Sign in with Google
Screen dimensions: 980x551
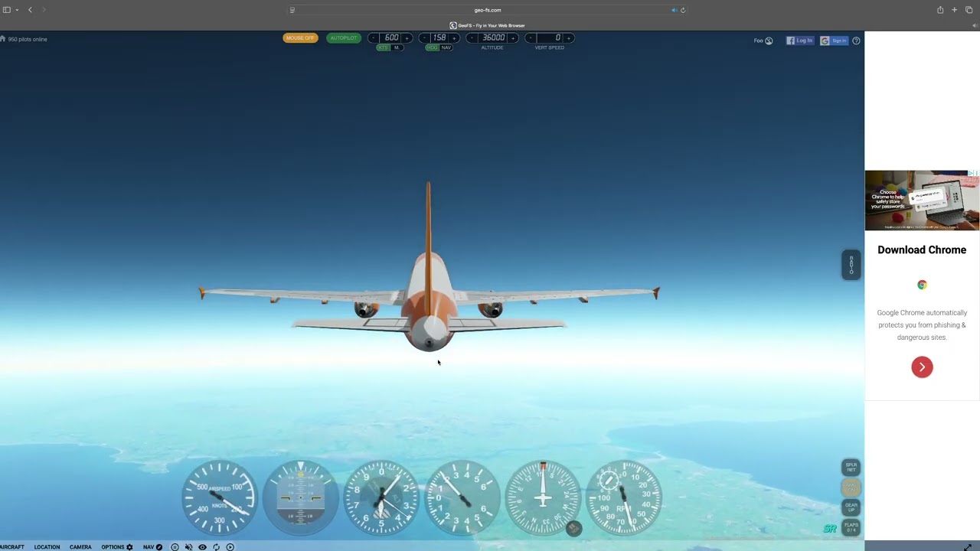(x=834, y=41)
